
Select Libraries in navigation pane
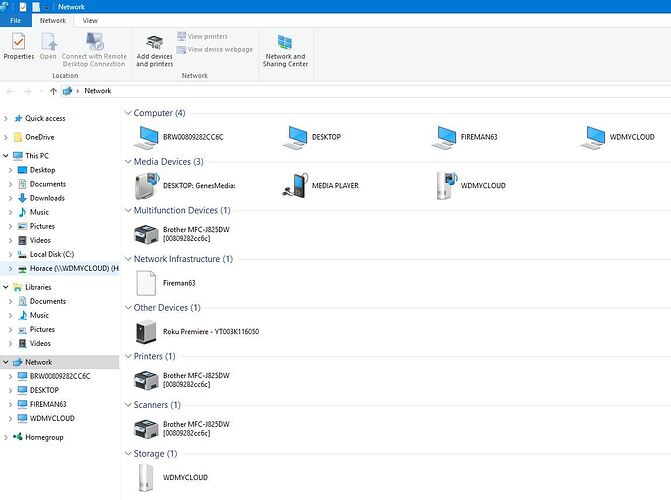click(x=38, y=287)
